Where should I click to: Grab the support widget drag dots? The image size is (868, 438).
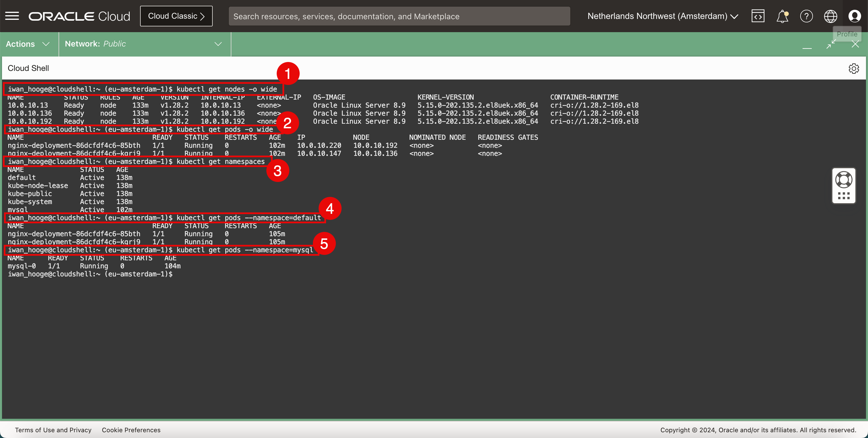[844, 196]
